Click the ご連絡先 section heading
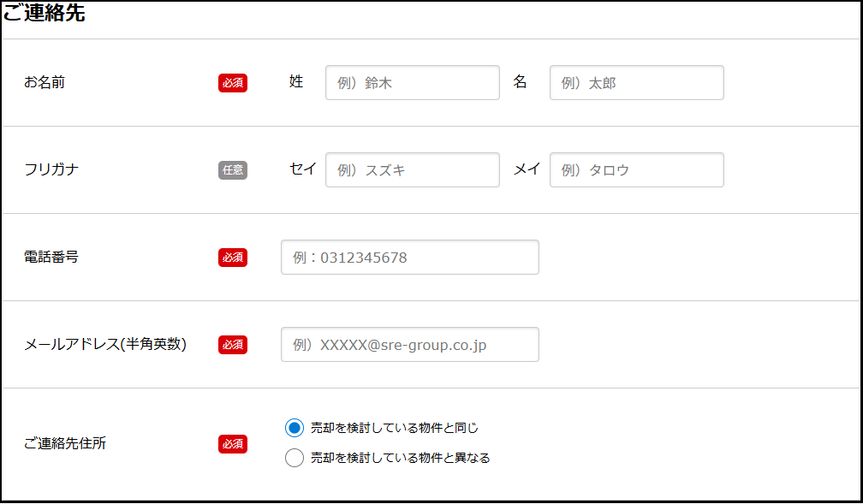863x504 pixels. [x=45, y=14]
